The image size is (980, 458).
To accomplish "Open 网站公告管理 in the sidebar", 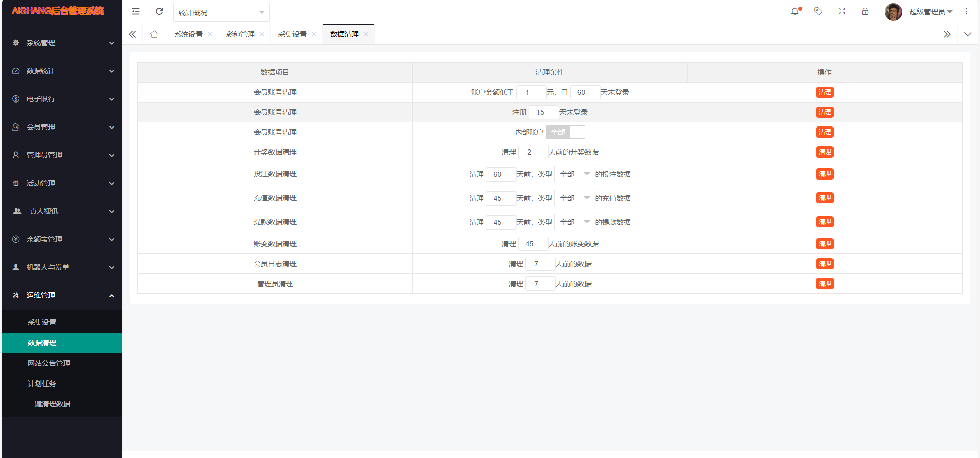I will point(49,363).
